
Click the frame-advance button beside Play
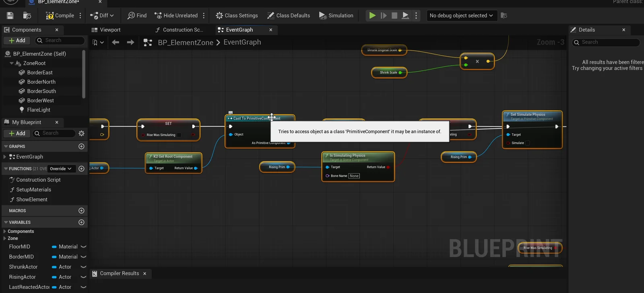(384, 16)
